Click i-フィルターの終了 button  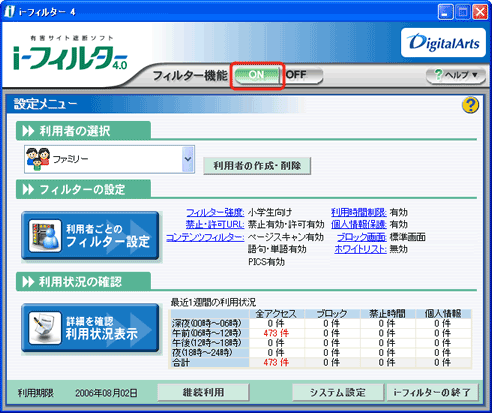pyautogui.click(x=432, y=392)
